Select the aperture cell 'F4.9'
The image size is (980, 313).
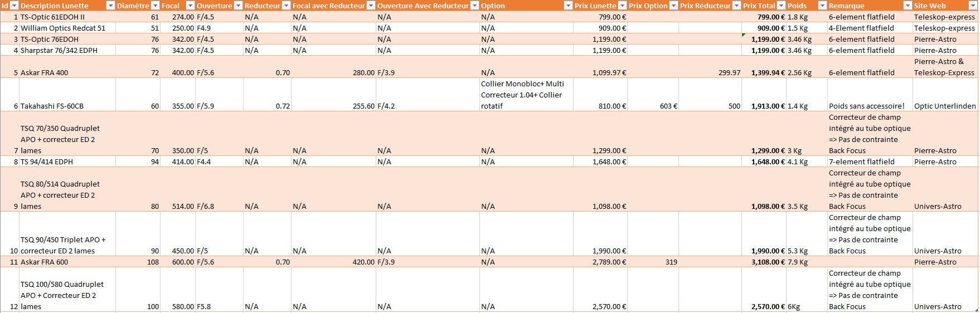(x=219, y=28)
